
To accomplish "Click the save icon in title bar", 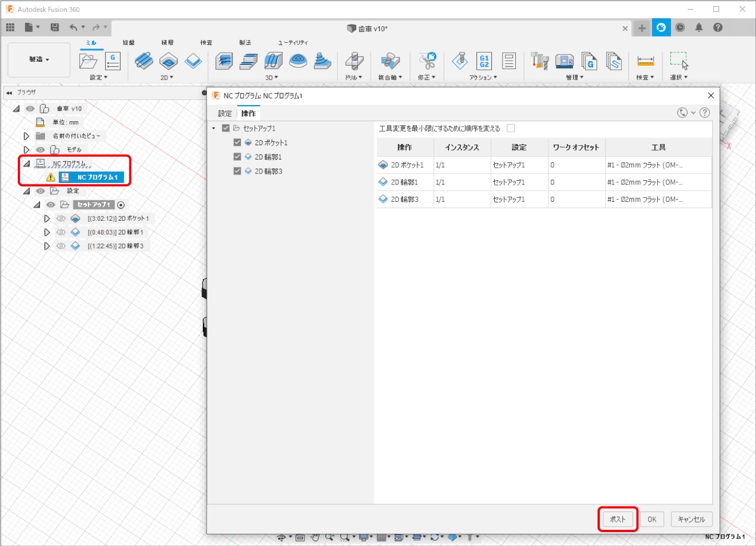I will coord(54,27).
